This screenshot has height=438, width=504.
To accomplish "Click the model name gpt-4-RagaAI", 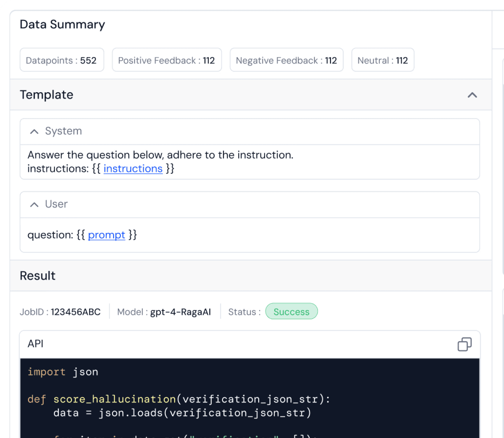I will click(x=181, y=312).
